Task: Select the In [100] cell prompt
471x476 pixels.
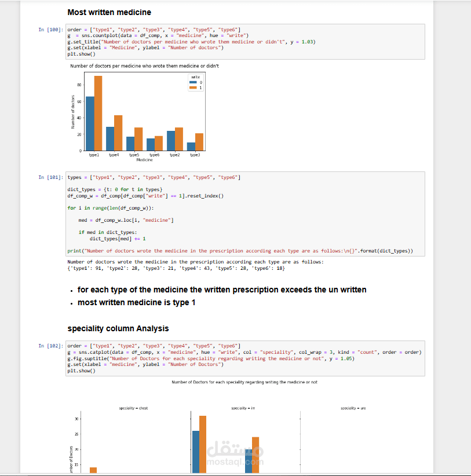Action: [51, 30]
